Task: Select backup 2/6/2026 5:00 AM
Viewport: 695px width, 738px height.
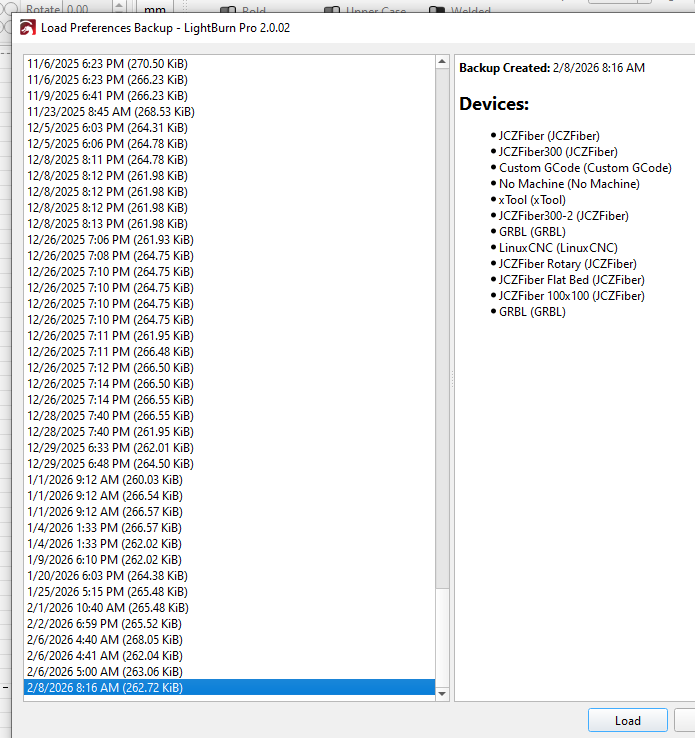Action: click(x=229, y=672)
